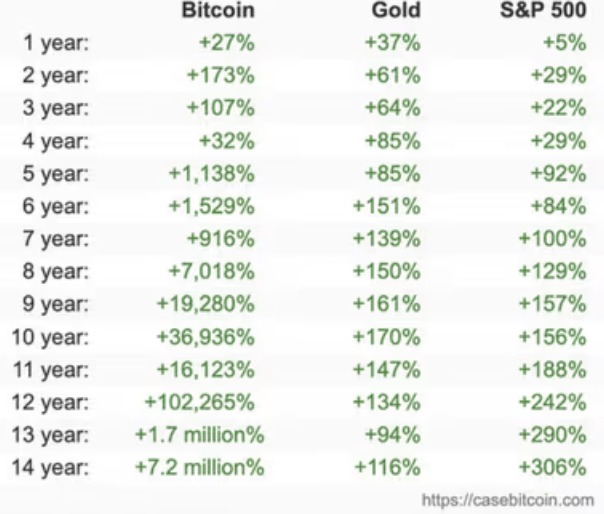
Task: Click Gold's +37% one-year value
Action: [x=393, y=43]
